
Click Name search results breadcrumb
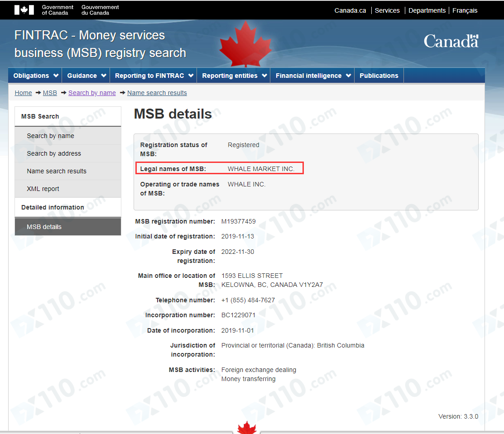(x=157, y=93)
